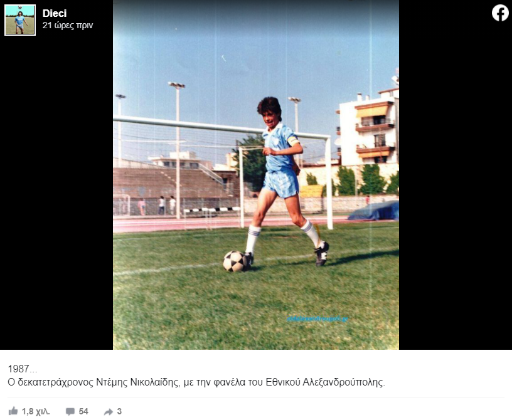Open the Dieci page name link
Viewport: 512px width, 420px height.
pyautogui.click(x=55, y=13)
